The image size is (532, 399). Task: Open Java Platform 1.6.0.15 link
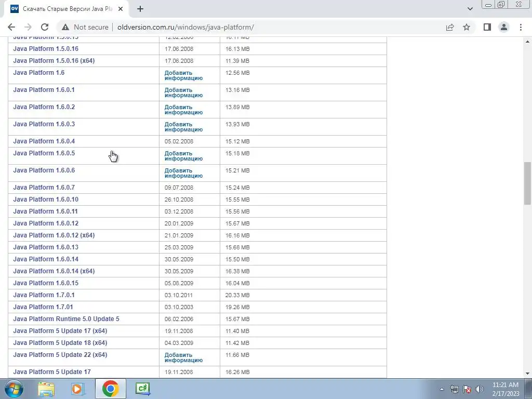click(x=46, y=283)
